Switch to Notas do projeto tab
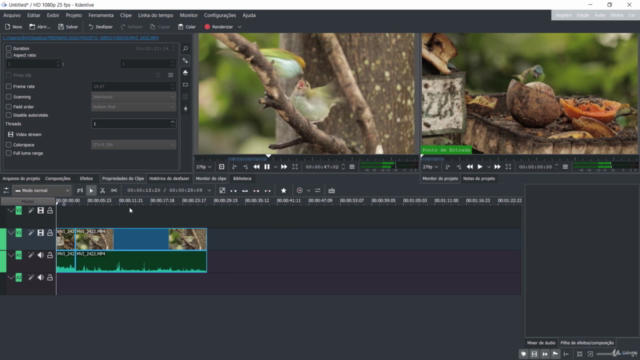 (479, 179)
